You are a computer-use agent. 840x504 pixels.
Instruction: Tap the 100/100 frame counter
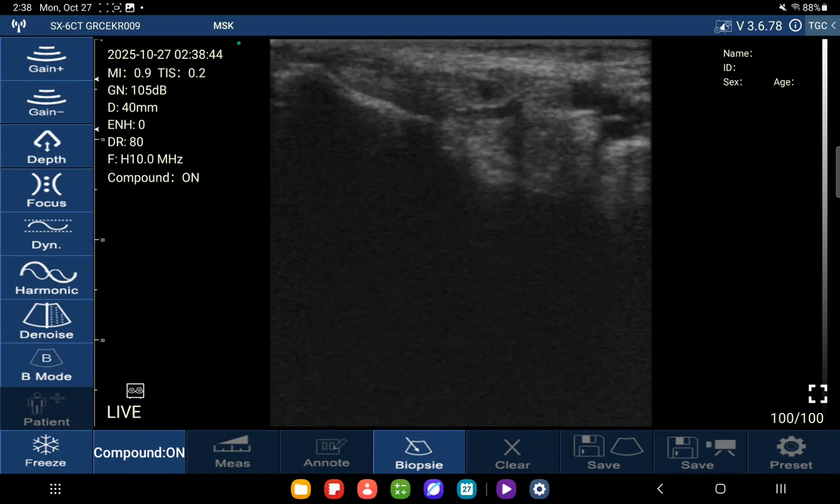coord(796,418)
